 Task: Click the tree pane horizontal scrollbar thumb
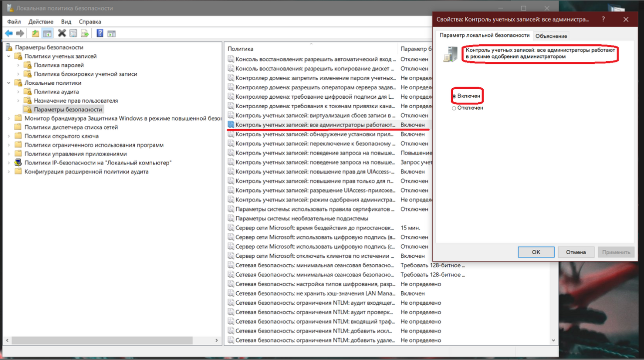pos(102,341)
